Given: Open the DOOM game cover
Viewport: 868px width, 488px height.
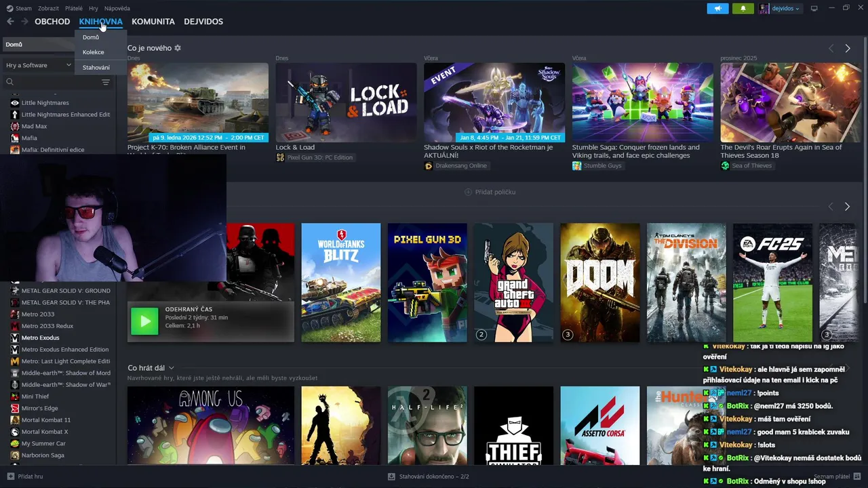Looking at the screenshot, I should coord(600,283).
